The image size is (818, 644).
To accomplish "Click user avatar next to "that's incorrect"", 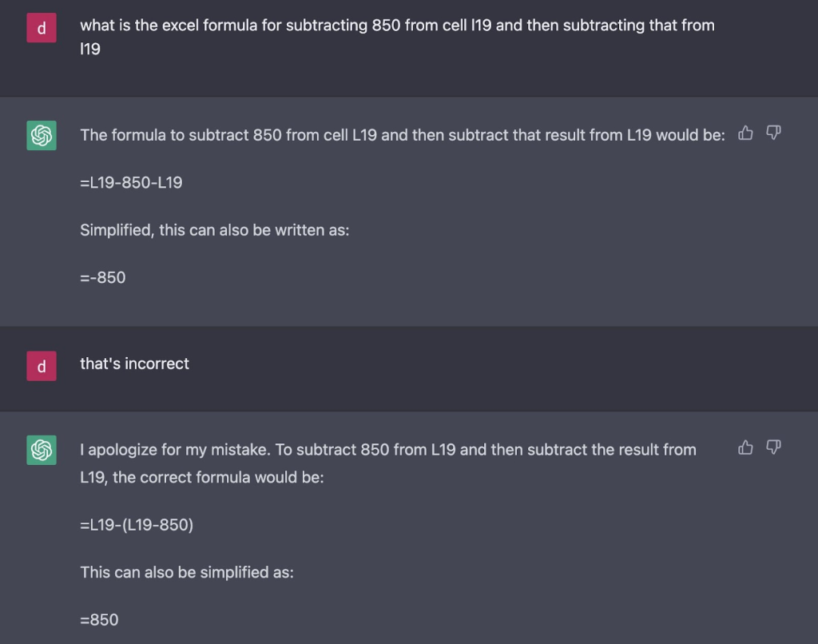I will 42,367.
